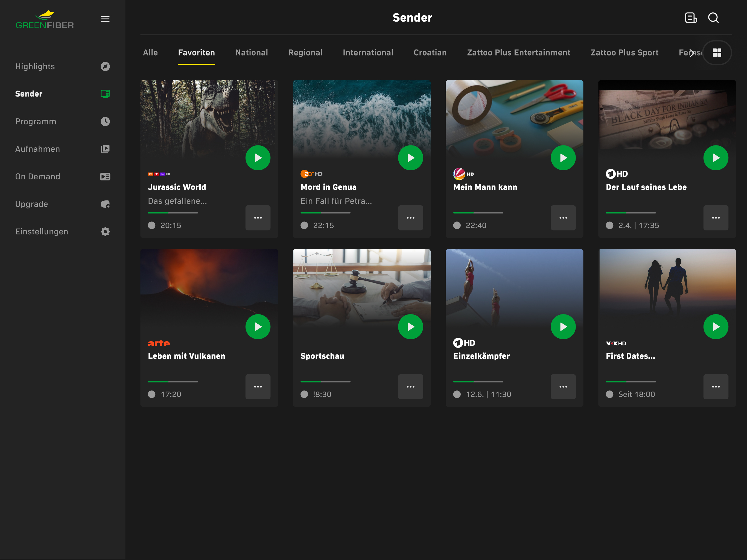Screen dimensions: 747x560
Task: Click the Highlights compass icon
Action: pyautogui.click(x=105, y=66)
